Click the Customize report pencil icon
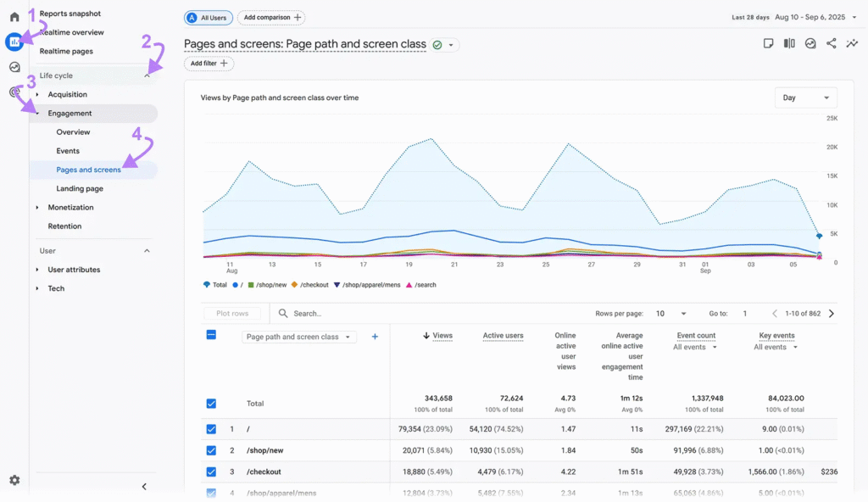Viewport: 868px width, 502px height. pos(768,44)
